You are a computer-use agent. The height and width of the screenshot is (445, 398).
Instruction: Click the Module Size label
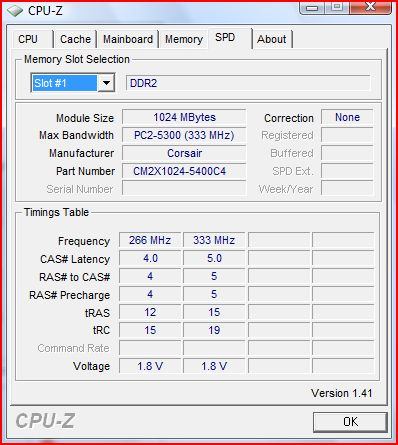[85, 118]
